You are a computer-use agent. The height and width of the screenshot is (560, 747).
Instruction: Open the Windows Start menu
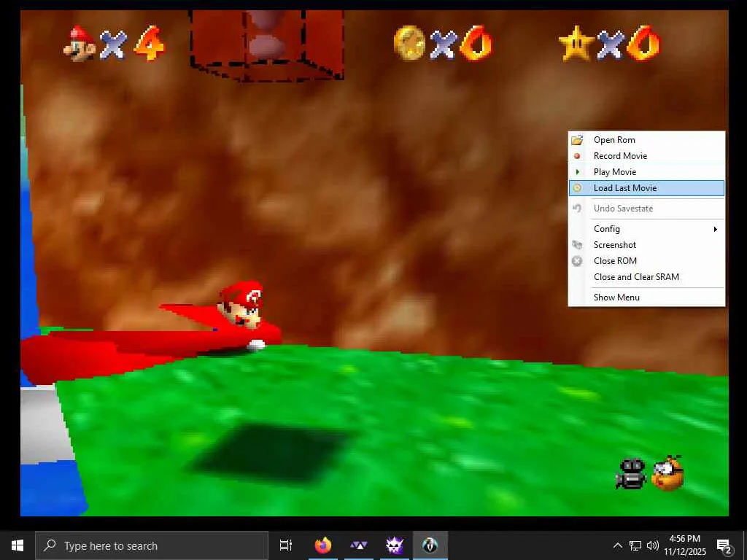tap(18, 545)
